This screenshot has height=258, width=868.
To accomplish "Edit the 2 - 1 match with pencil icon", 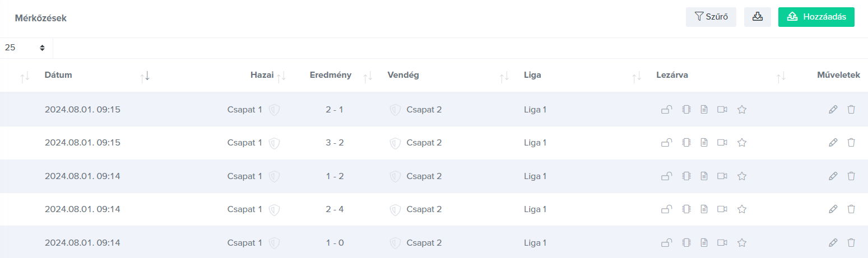I will pos(833,110).
